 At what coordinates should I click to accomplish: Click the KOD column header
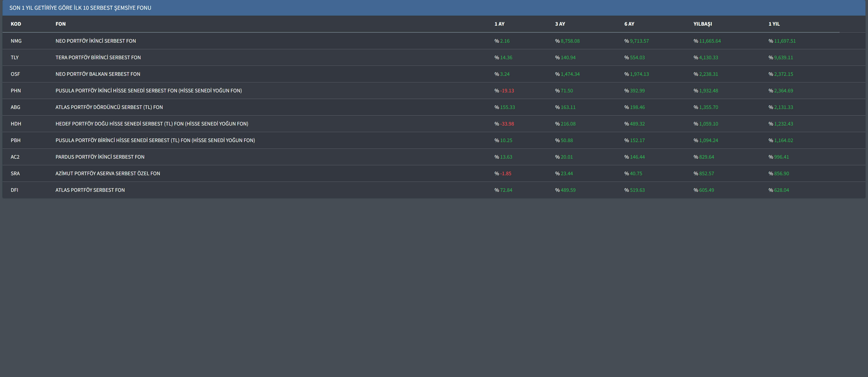pyautogui.click(x=16, y=24)
